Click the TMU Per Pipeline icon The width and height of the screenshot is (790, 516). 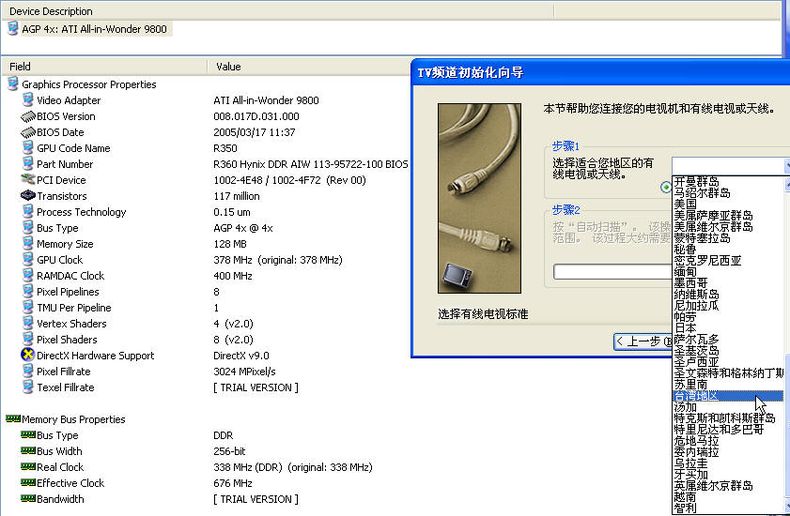(x=28, y=307)
